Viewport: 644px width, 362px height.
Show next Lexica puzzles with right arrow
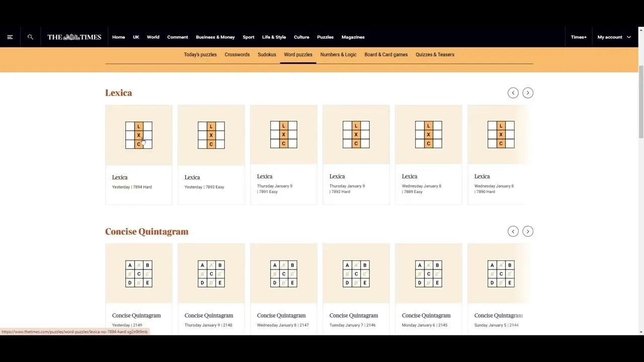point(528,93)
